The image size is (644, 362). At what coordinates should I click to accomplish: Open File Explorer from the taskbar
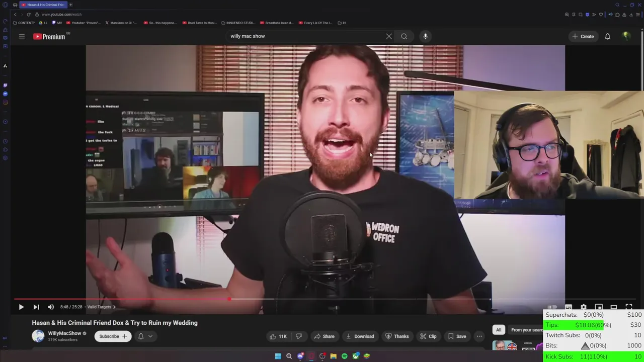333,356
